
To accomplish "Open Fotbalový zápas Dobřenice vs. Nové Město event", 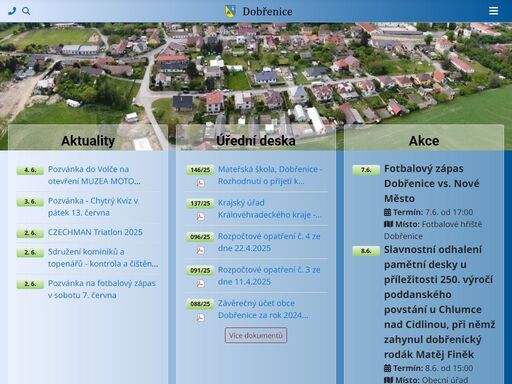I will point(432,183).
